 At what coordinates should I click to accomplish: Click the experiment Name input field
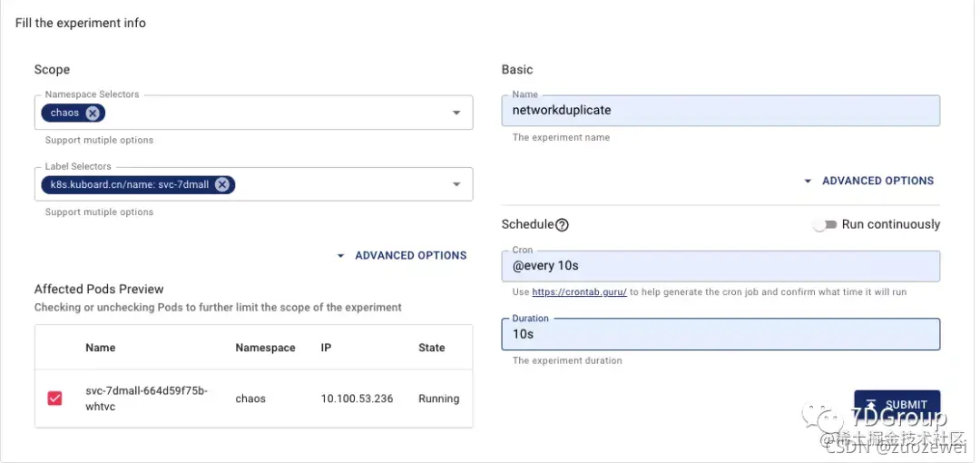click(720, 111)
